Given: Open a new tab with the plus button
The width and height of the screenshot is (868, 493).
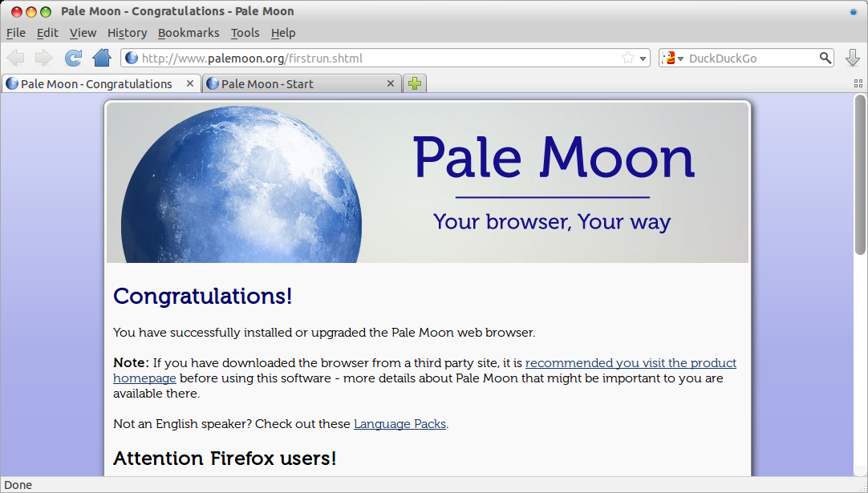Looking at the screenshot, I should [415, 83].
